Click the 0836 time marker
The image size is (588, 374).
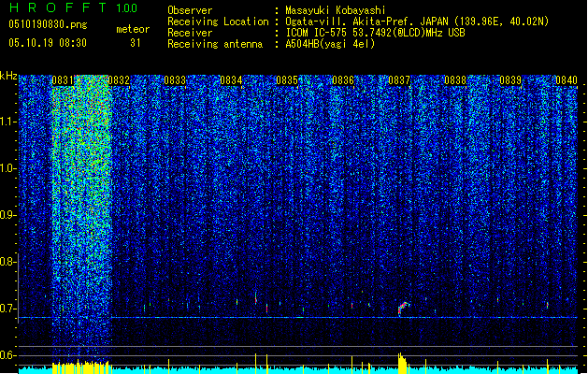(343, 80)
